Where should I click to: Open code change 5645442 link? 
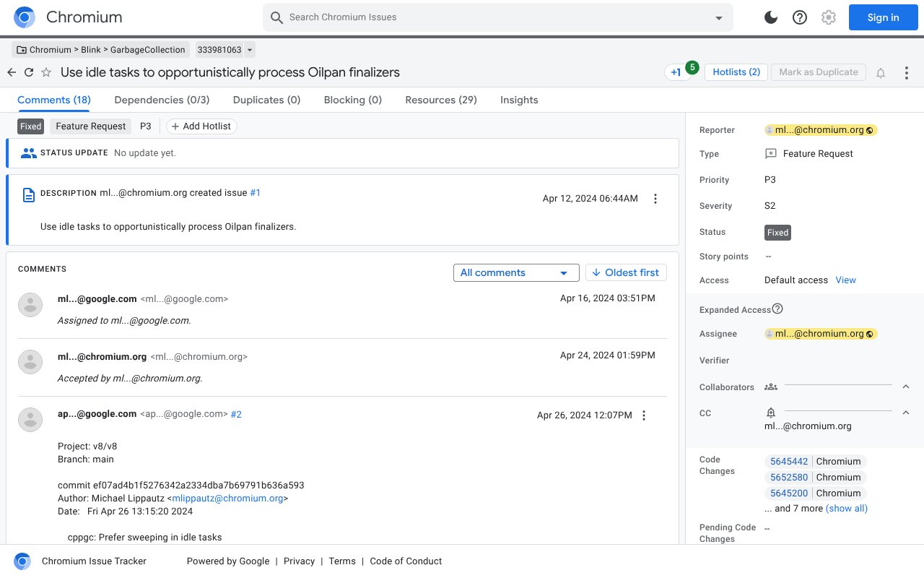pyautogui.click(x=789, y=462)
